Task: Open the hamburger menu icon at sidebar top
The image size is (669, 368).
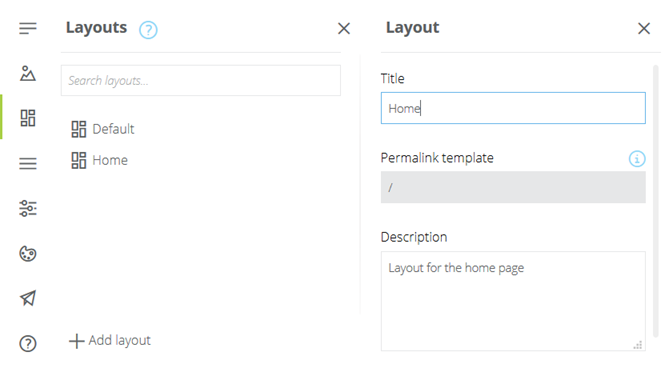Action: [28, 29]
